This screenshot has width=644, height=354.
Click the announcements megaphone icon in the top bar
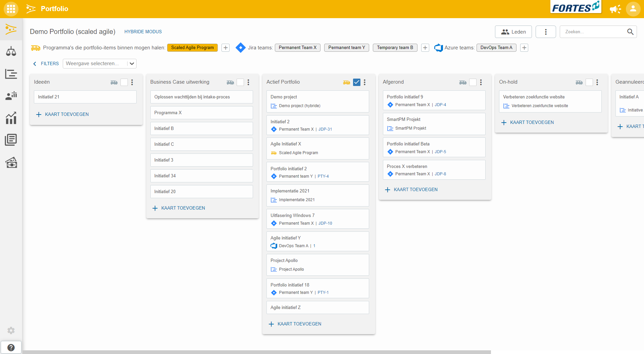pyautogui.click(x=615, y=9)
